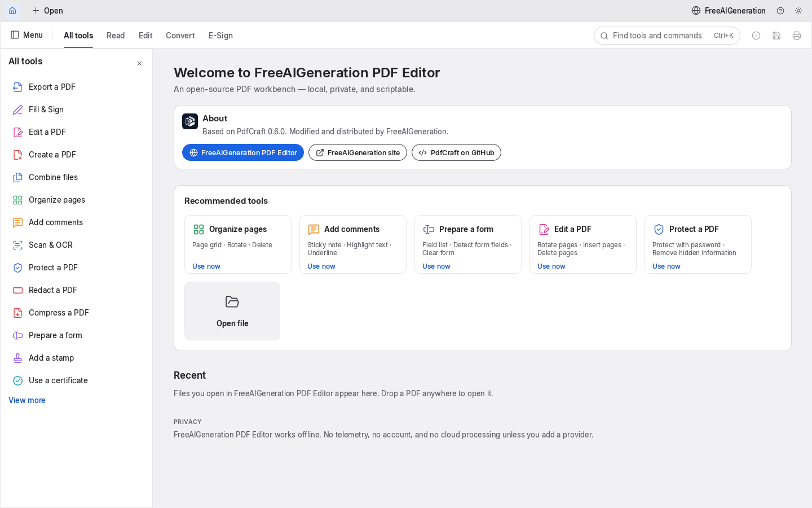Image resolution: width=812 pixels, height=508 pixels.
Task: Click Use now on the Protect a PDF card
Action: pyautogui.click(x=667, y=266)
